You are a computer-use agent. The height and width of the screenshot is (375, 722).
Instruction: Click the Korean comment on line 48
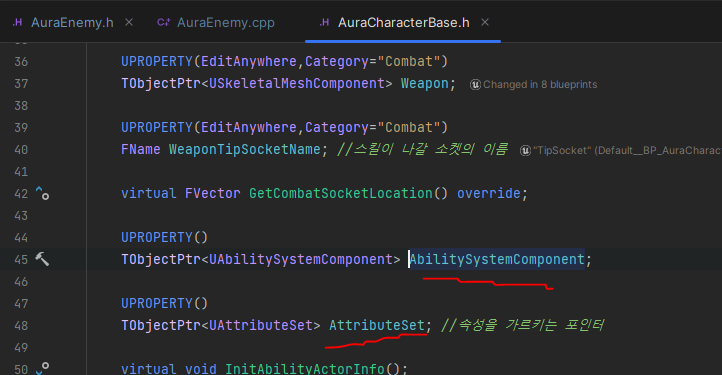[x=522, y=325]
